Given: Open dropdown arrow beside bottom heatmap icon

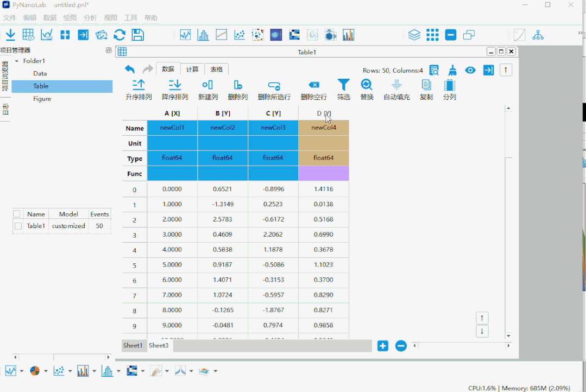Looking at the screenshot, I should pos(143,371).
